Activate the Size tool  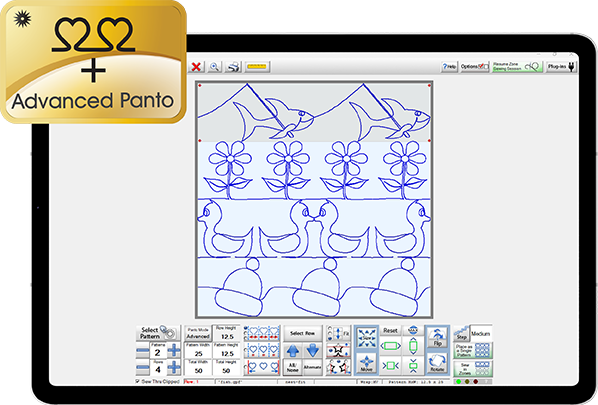367,338
